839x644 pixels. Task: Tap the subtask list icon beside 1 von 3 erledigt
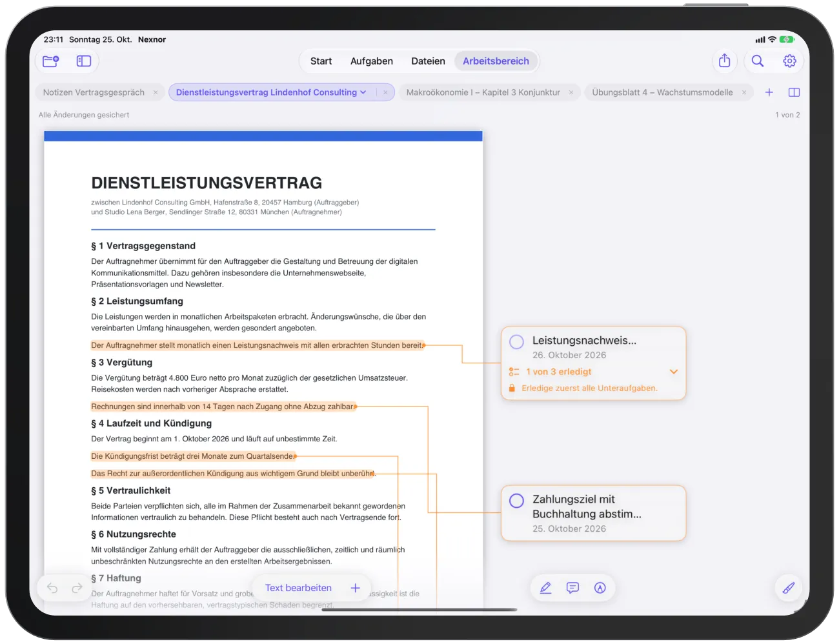point(514,372)
